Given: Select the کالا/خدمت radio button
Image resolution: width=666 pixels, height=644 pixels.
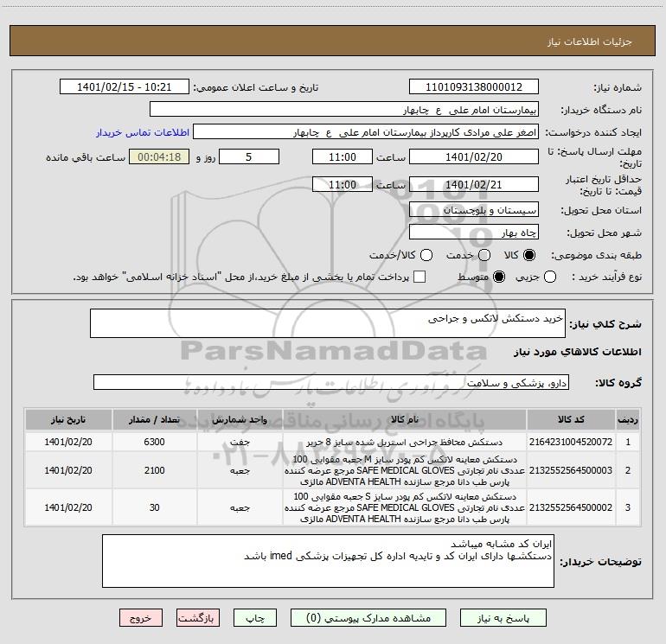Looking at the screenshot, I should 426,255.
